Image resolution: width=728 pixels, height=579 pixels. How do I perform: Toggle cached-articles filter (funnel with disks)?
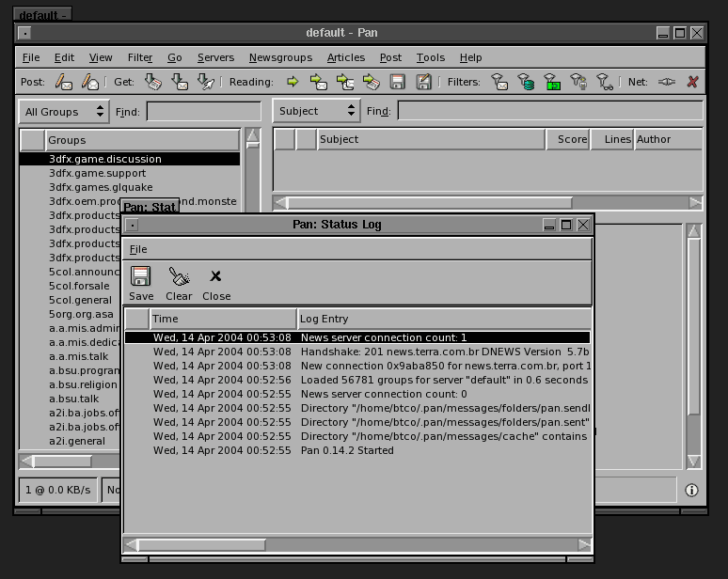point(526,82)
